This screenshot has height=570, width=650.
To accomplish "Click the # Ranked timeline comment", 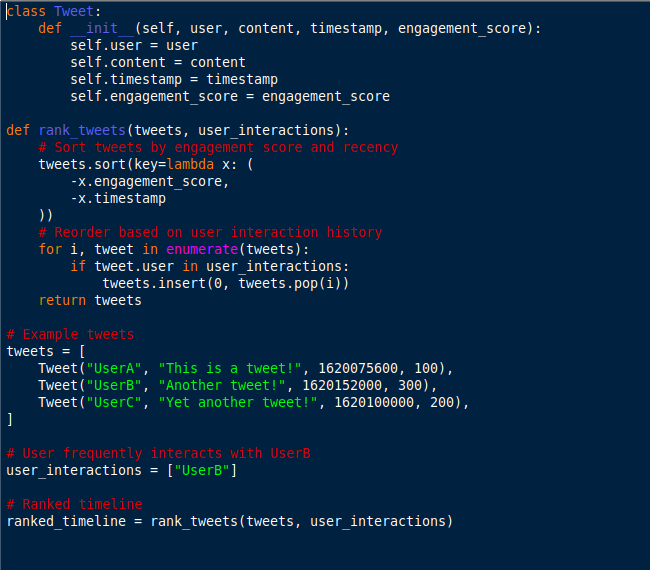I will 74,505.
